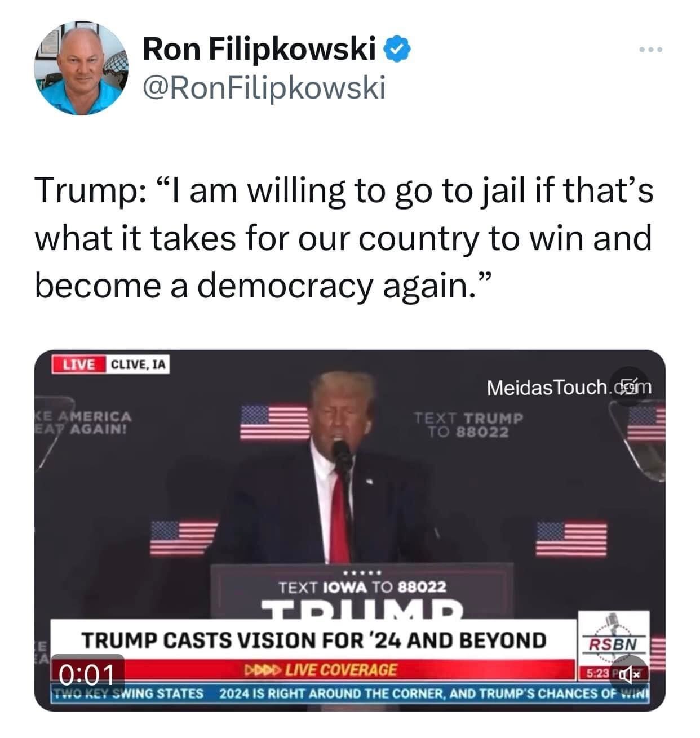Tap the blue verified checkmark badge
This screenshot has height=738, width=700.
tap(398, 50)
